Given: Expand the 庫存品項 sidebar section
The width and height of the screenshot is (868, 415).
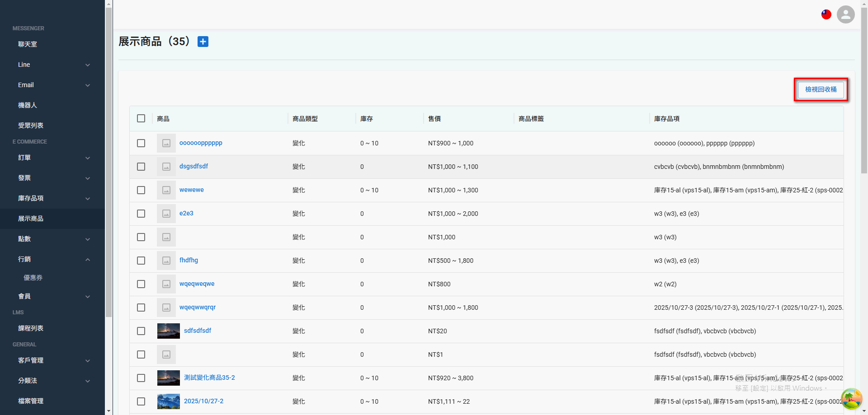Looking at the screenshot, I should pos(52,198).
